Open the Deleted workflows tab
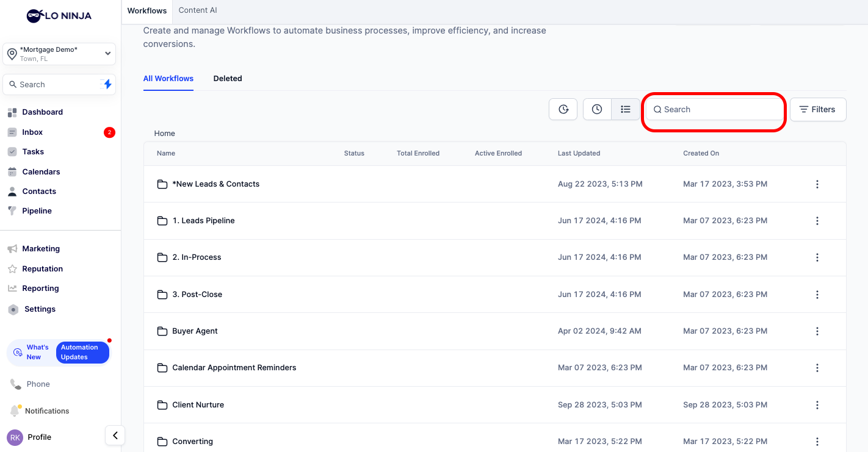The width and height of the screenshot is (868, 452). tap(228, 79)
